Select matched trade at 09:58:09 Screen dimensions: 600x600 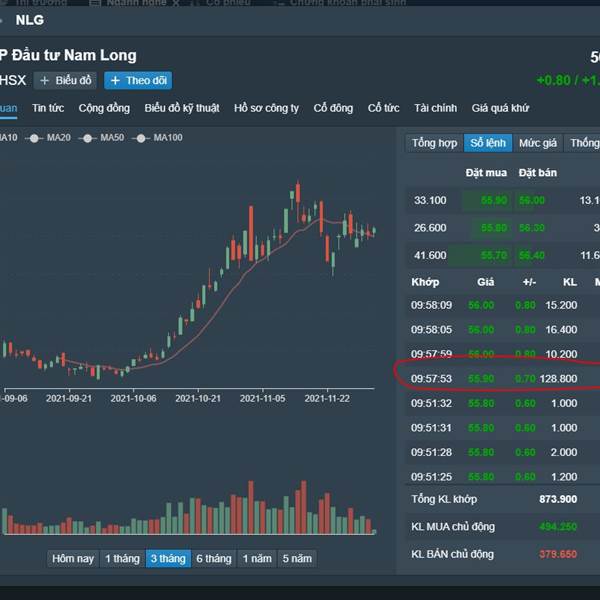(503, 305)
